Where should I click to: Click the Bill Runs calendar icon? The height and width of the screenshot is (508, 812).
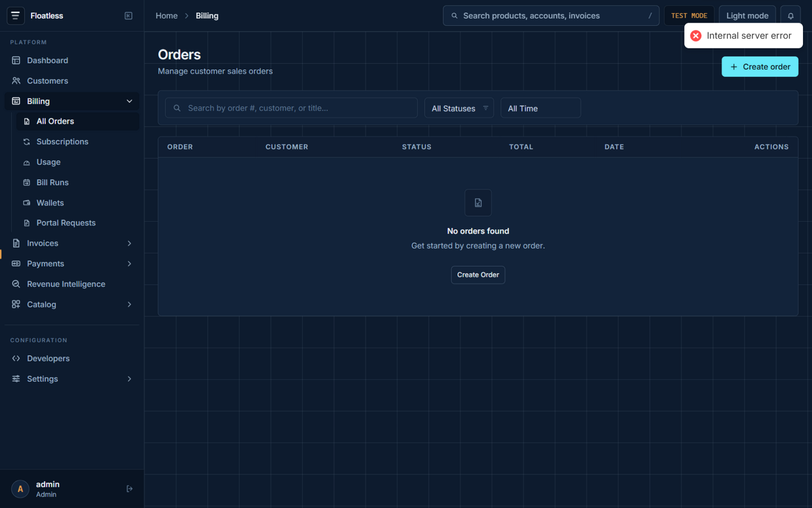point(27,182)
